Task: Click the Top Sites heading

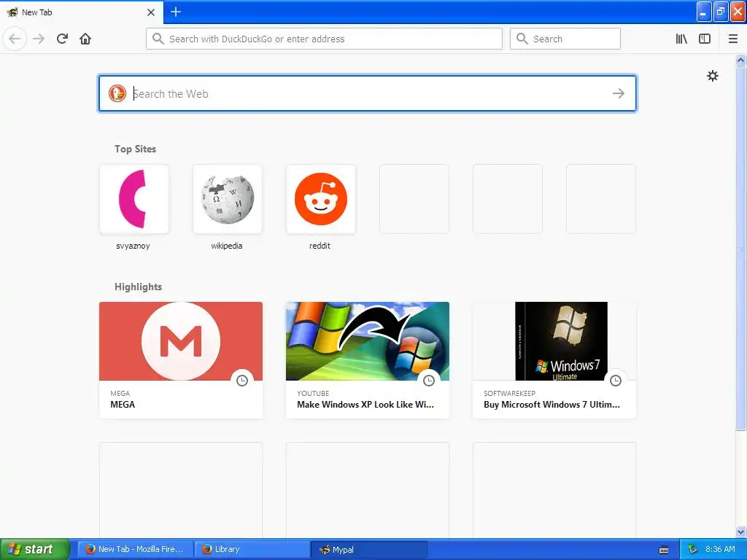Action: [x=135, y=149]
